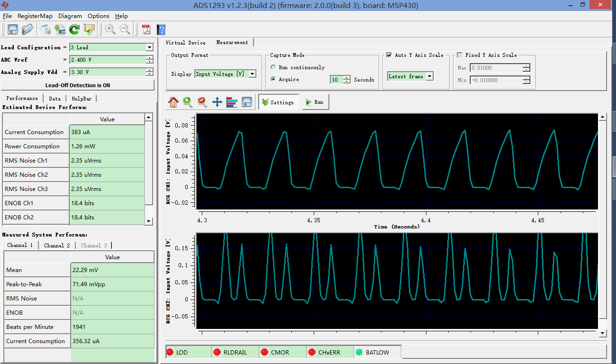Click the BATLOW green status indicator
Viewport: 616px width, 364px height.
click(359, 352)
